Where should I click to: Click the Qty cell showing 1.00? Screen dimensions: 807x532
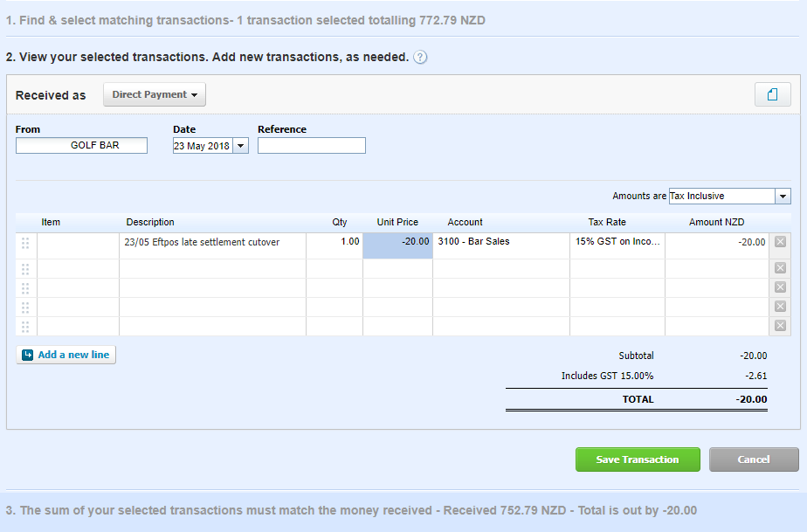(334, 243)
